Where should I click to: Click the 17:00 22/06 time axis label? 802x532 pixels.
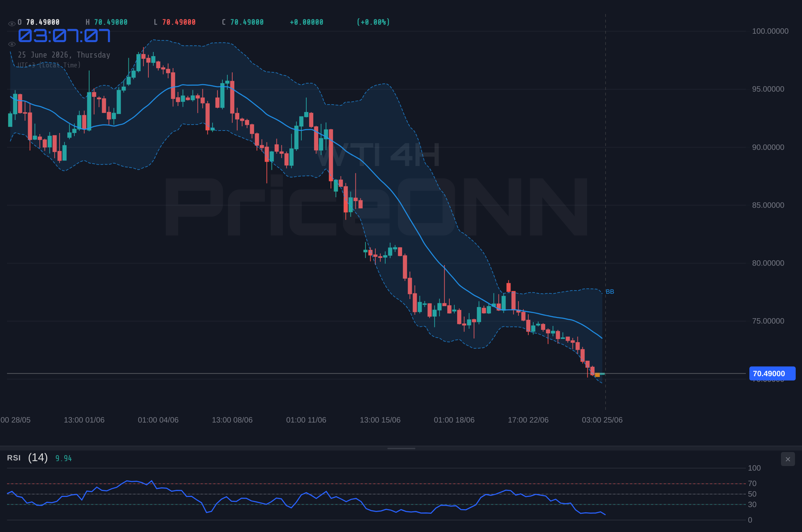[x=528, y=420]
